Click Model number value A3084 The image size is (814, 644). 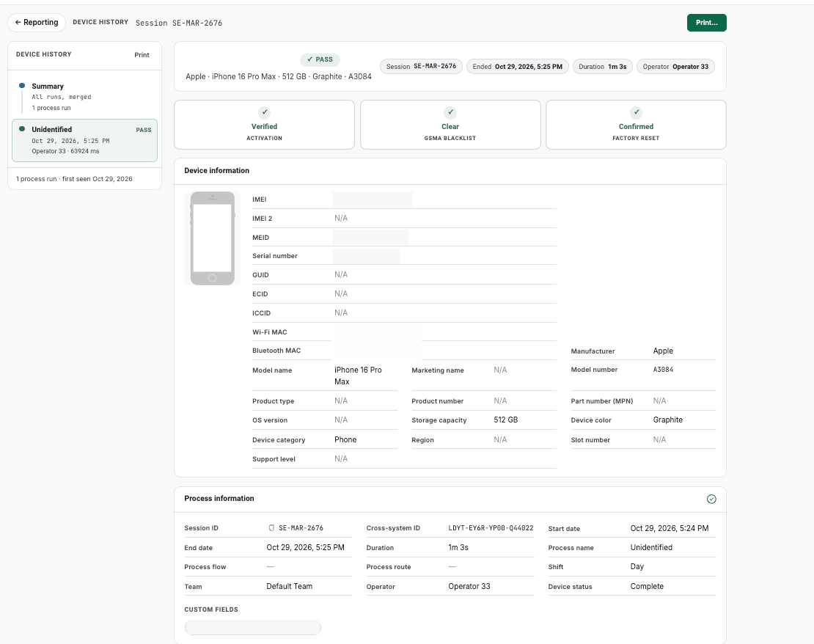pyautogui.click(x=663, y=370)
